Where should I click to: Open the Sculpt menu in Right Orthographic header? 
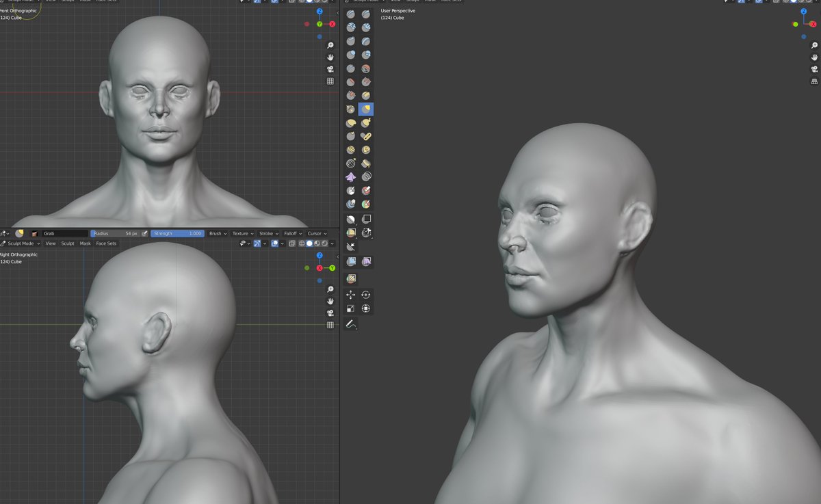point(68,243)
